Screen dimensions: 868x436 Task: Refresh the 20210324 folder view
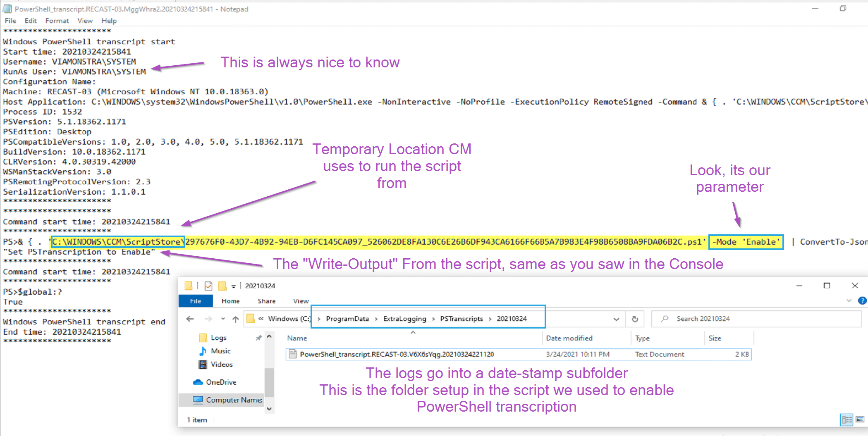pyautogui.click(x=635, y=319)
